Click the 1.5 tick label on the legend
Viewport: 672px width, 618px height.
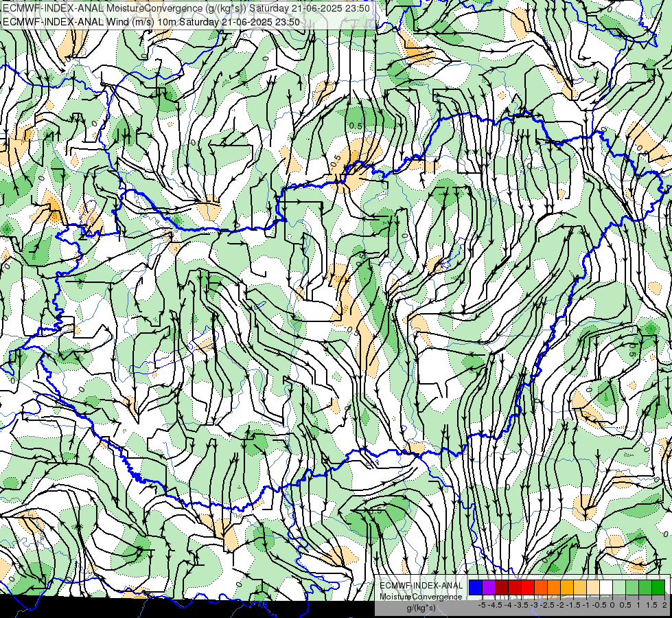tap(651, 605)
